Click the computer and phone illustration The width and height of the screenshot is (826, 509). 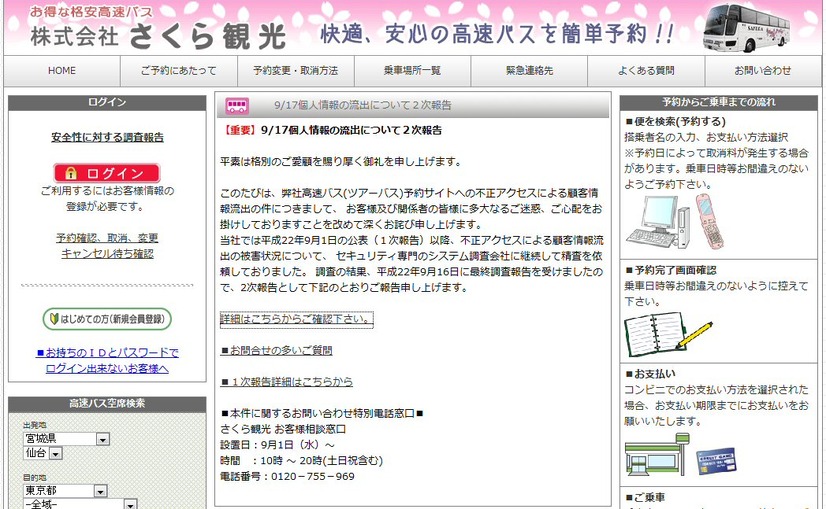pyautogui.click(x=676, y=221)
